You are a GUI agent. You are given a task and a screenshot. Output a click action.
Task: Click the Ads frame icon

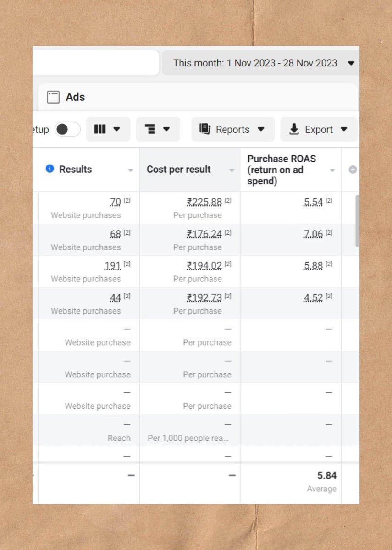(x=53, y=97)
